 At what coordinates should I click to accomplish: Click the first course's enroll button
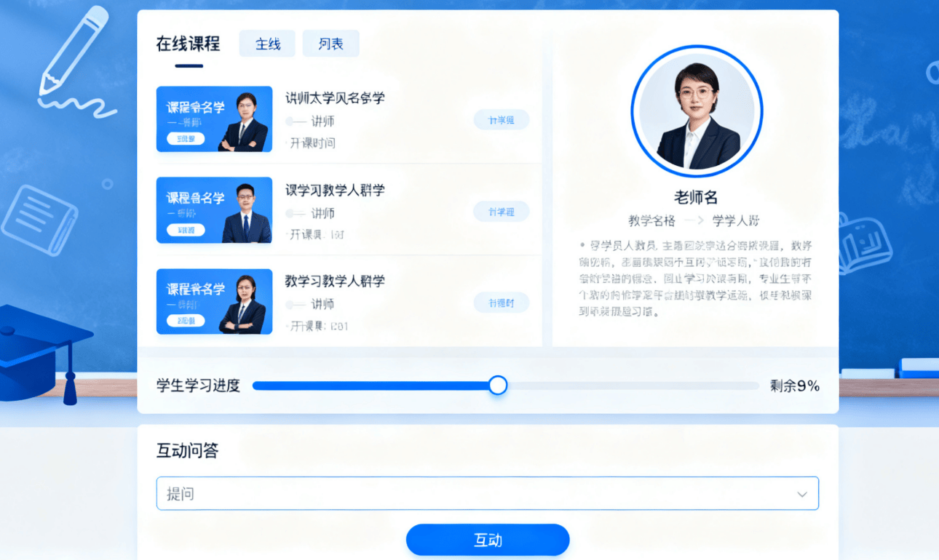click(502, 120)
